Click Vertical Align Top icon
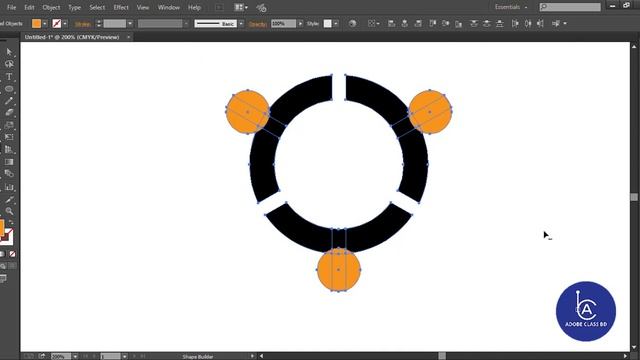640x360 pixels. pyautogui.click(x=433, y=24)
